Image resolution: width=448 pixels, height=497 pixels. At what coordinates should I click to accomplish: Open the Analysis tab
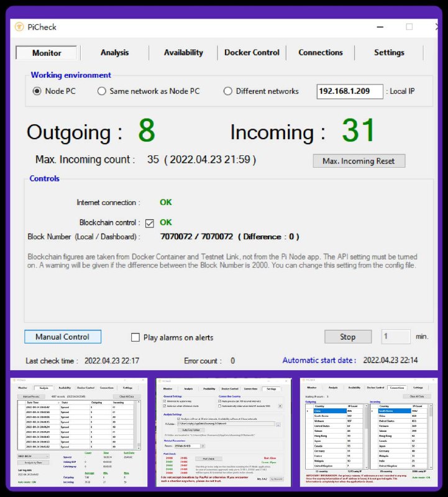[x=114, y=53]
